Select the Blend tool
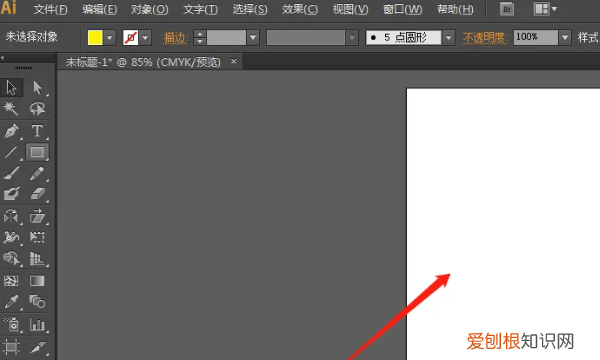Image resolution: width=600 pixels, height=360 pixels. tap(37, 302)
